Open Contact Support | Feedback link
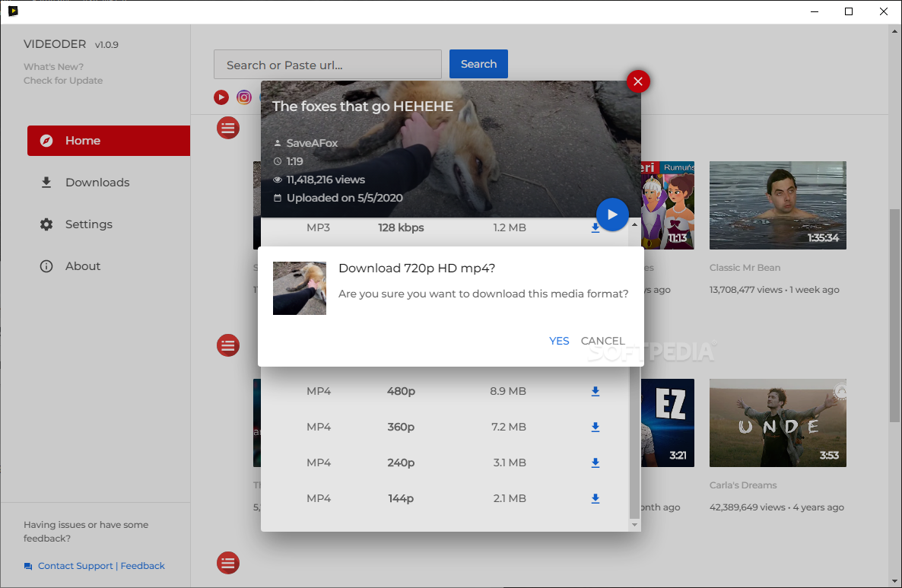 point(101,566)
